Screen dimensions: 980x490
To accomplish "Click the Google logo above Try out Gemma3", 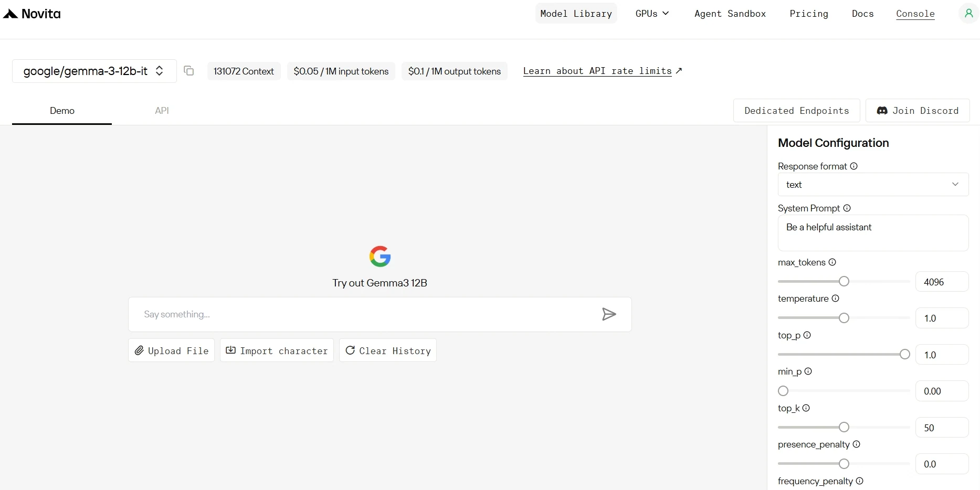I will click(x=380, y=257).
